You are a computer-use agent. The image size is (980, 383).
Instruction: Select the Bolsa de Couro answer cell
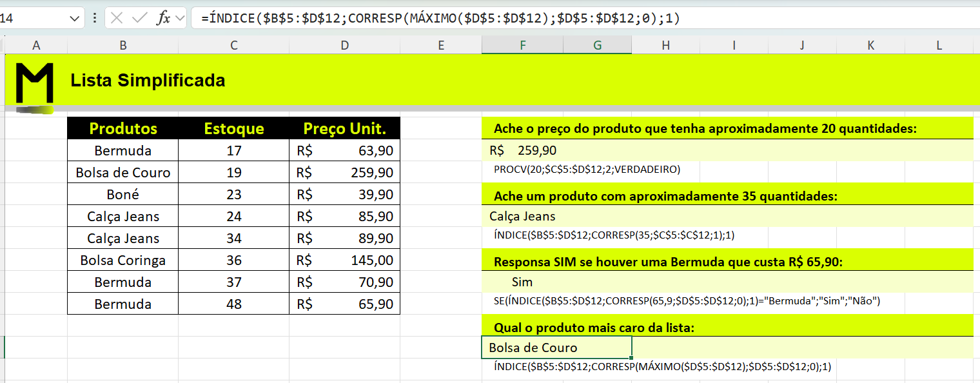coord(556,348)
